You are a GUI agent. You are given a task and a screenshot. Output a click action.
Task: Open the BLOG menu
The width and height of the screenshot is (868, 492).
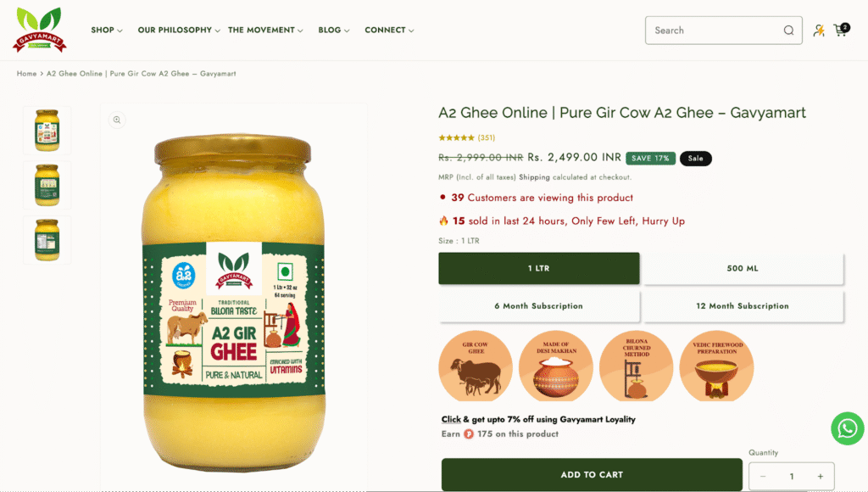(334, 30)
